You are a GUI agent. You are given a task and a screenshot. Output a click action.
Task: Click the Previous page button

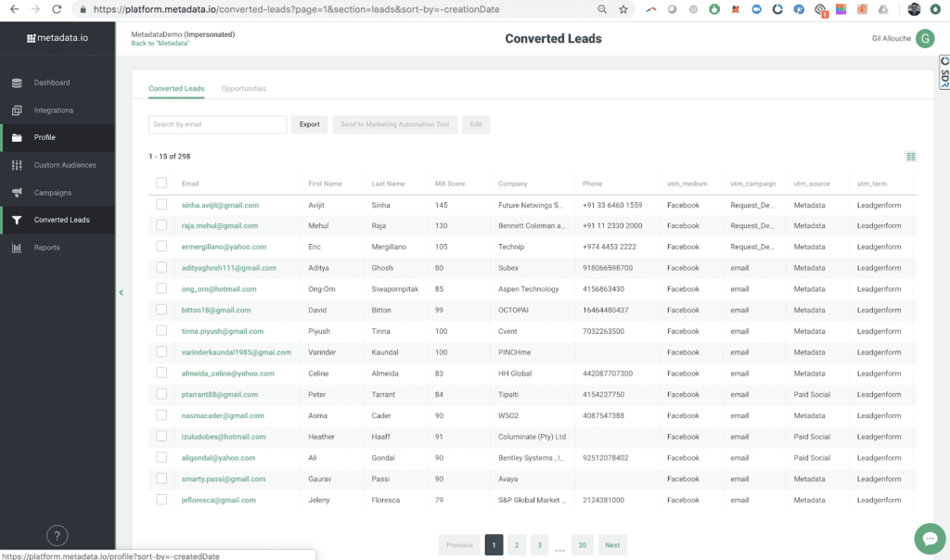click(459, 545)
